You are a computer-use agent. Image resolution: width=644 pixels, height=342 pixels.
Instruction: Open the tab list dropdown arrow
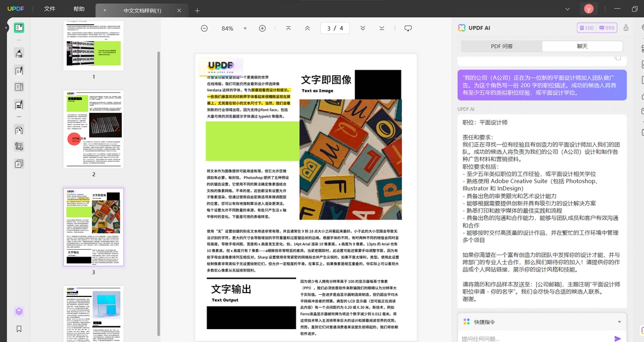[104, 10]
